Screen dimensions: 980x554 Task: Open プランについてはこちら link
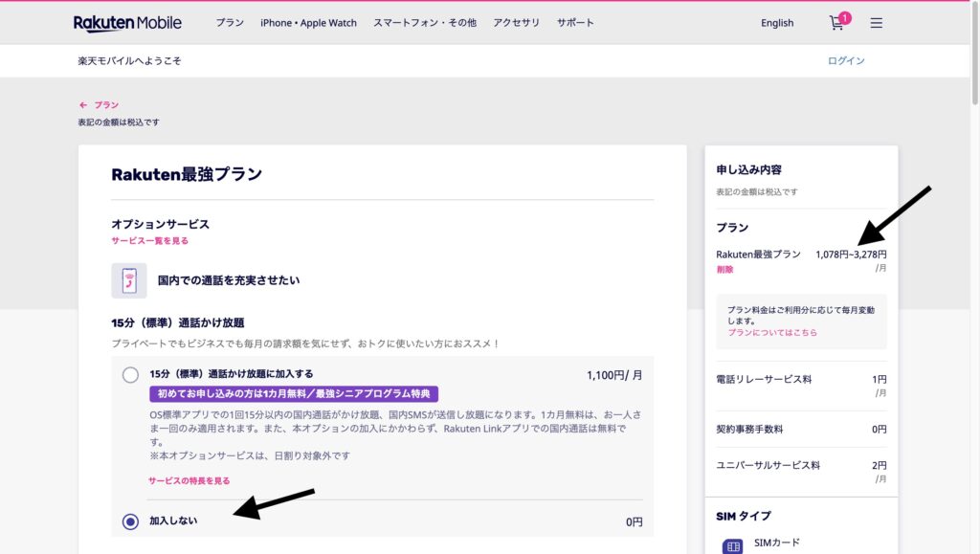click(772, 332)
